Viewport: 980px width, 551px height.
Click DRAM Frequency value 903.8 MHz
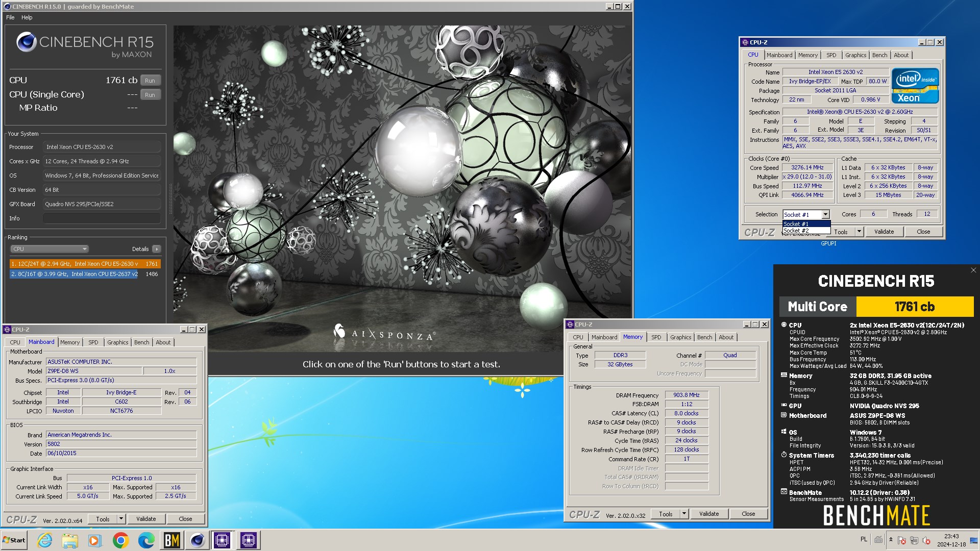coord(687,395)
